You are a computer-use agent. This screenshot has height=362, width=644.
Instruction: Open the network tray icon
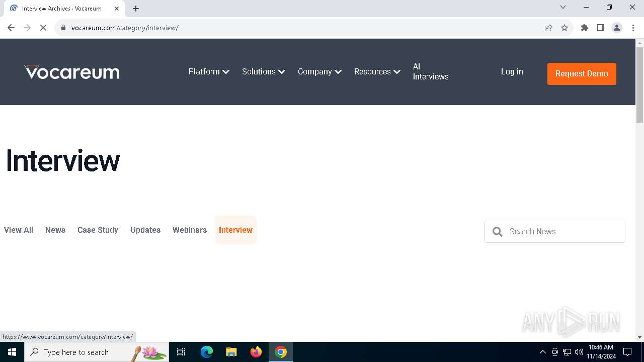(567, 352)
